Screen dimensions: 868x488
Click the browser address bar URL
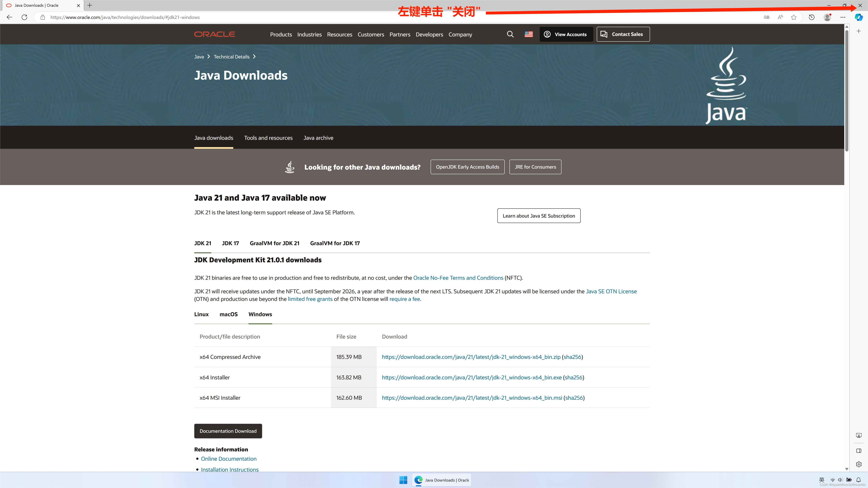click(x=125, y=17)
